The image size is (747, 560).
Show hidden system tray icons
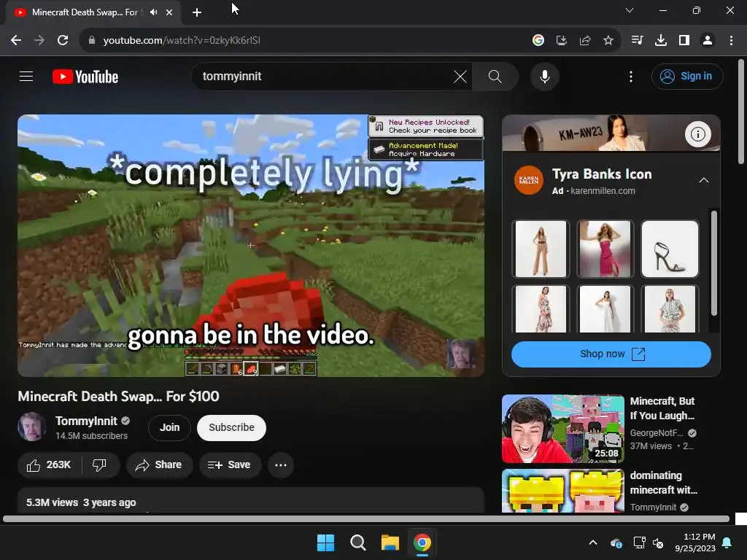(x=593, y=542)
